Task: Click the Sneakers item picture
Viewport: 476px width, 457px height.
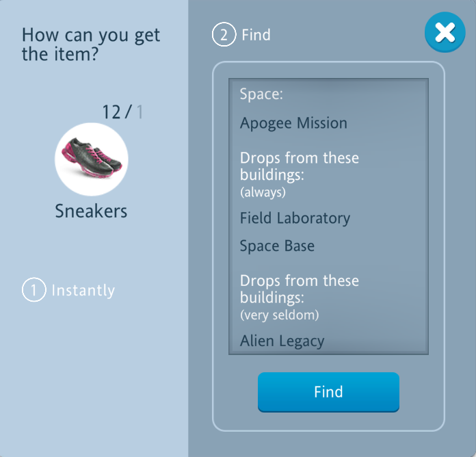Action: tap(91, 159)
